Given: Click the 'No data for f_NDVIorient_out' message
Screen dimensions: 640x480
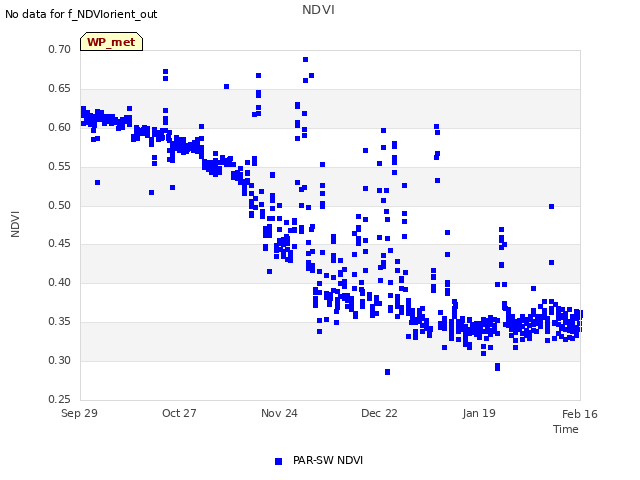Looking at the screenshot, I should tap(81, 14).
